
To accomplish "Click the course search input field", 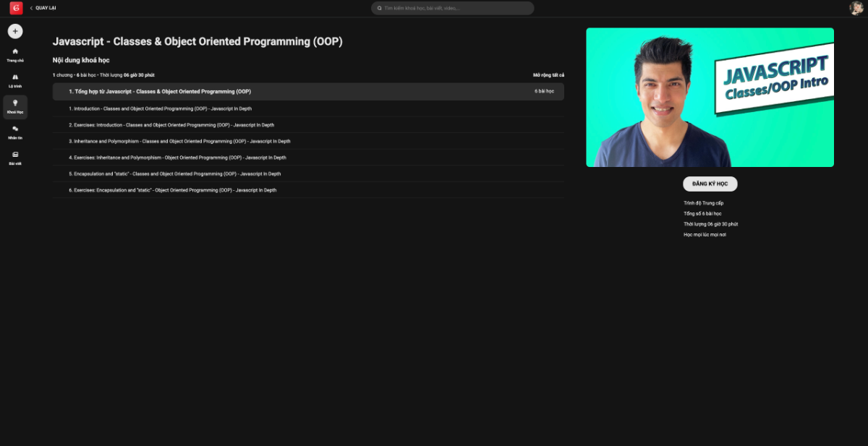I will point(456,8).
